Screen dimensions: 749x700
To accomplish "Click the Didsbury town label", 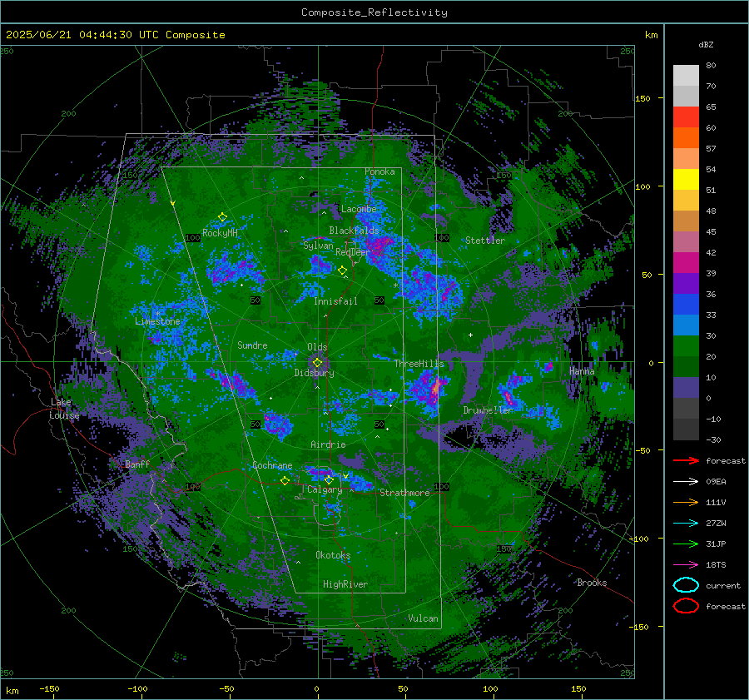I will tap(314, 373).
